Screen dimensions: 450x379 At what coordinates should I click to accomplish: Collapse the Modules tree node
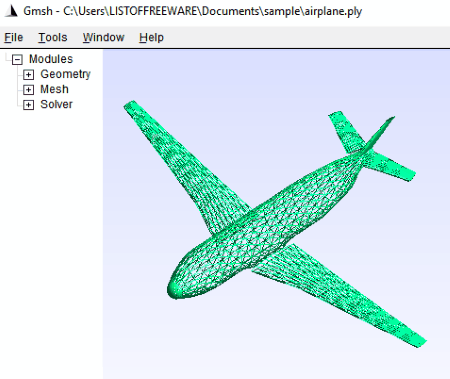coord(17,60)
